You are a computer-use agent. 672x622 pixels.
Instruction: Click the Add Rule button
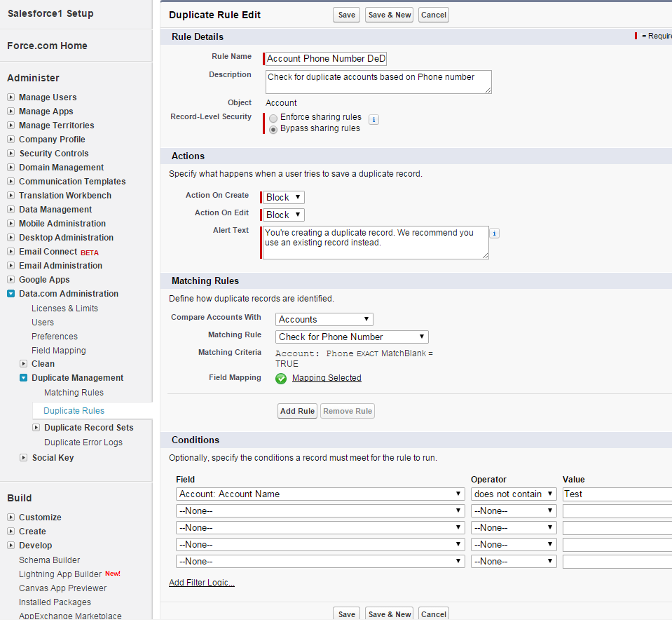point(297,412)
